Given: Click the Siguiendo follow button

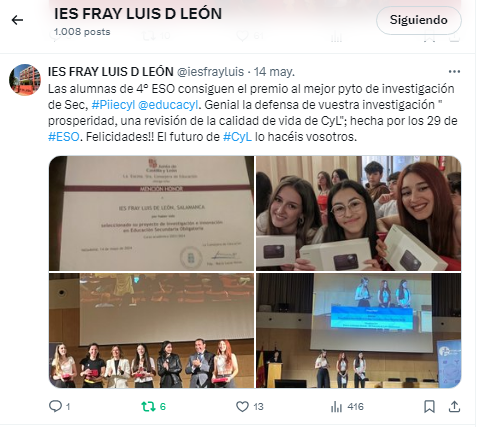Looking at the screenshot, I should tap(419, 20).
